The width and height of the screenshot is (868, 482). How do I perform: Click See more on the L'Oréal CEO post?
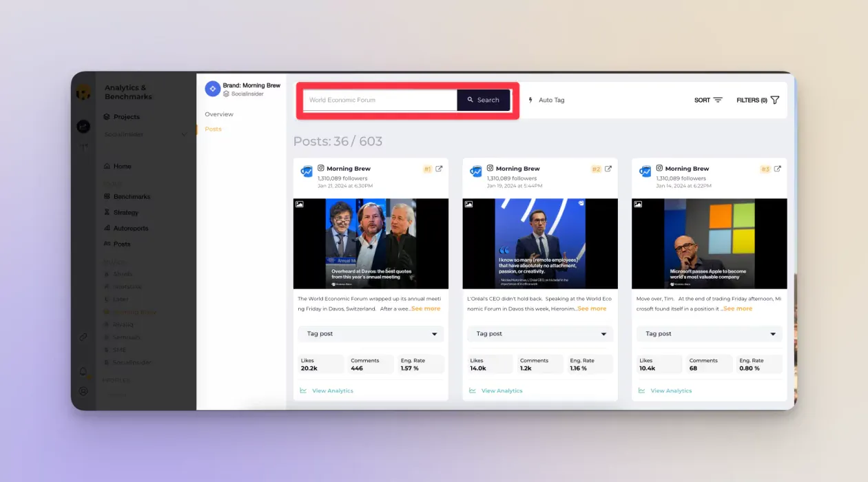coord(592,309)
